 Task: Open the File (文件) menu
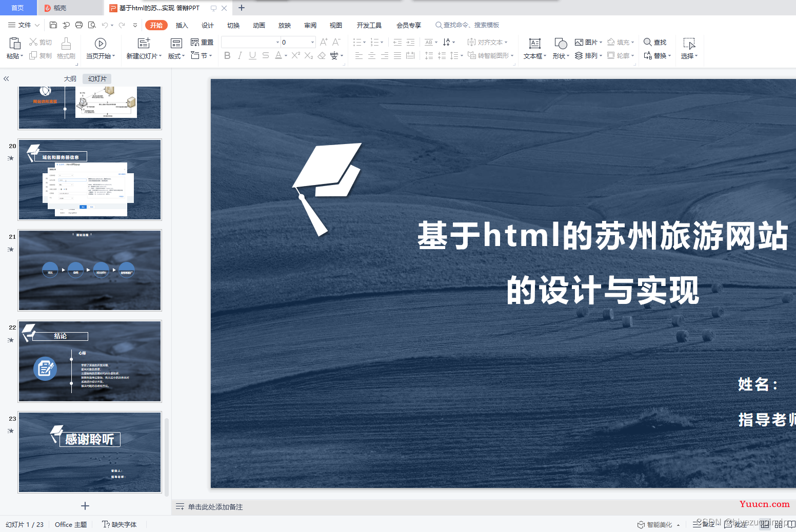coord(24,25)
